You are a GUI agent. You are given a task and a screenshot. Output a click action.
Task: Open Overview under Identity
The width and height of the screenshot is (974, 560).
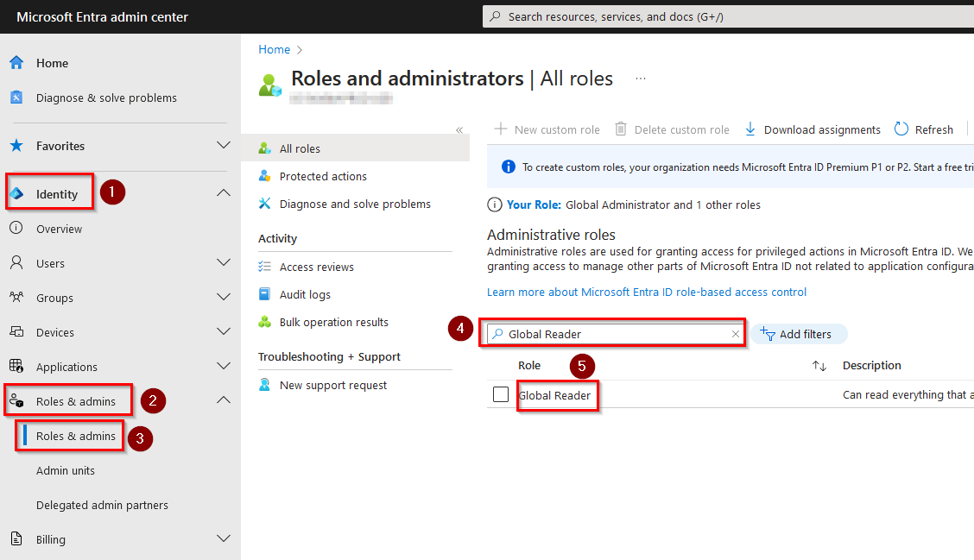(x=59, y=230)
